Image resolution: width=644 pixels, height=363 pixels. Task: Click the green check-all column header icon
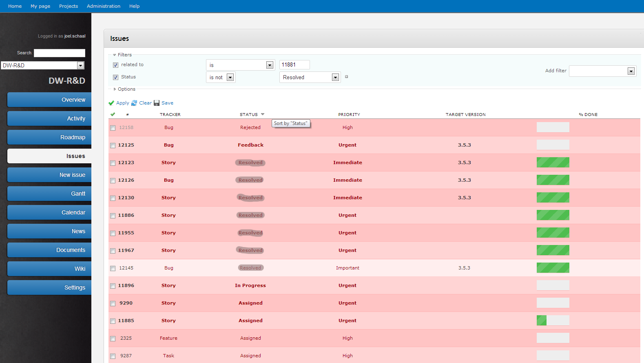click(113, 114)
